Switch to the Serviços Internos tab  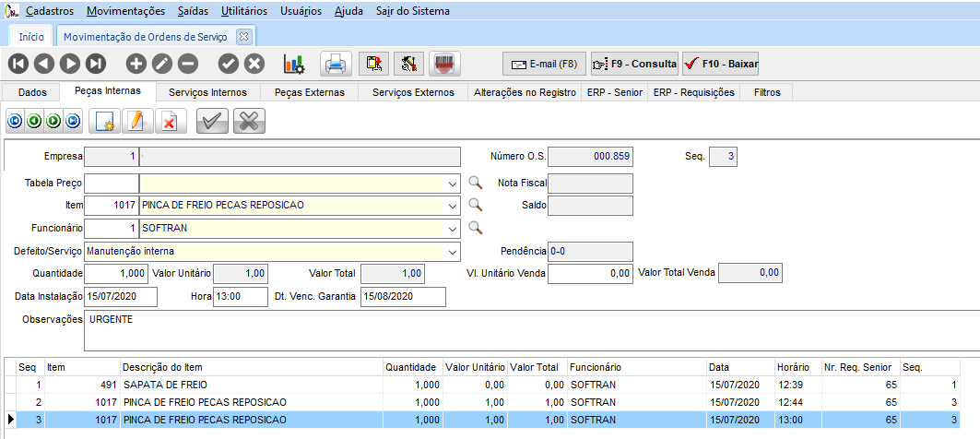(207, 92)
